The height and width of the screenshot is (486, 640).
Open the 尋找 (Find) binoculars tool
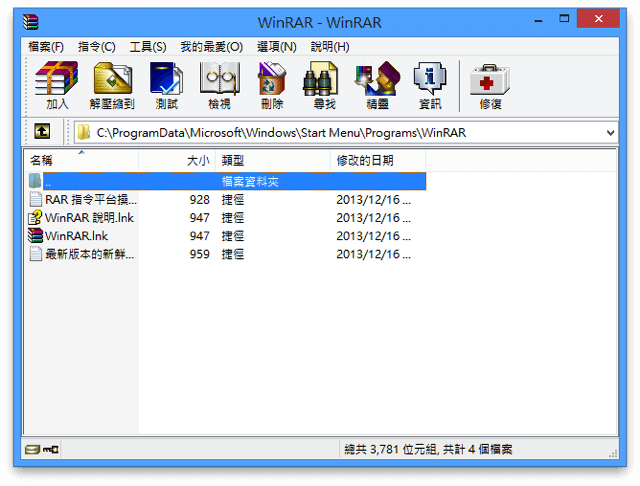pyautogui.click(x=324, y=85)
